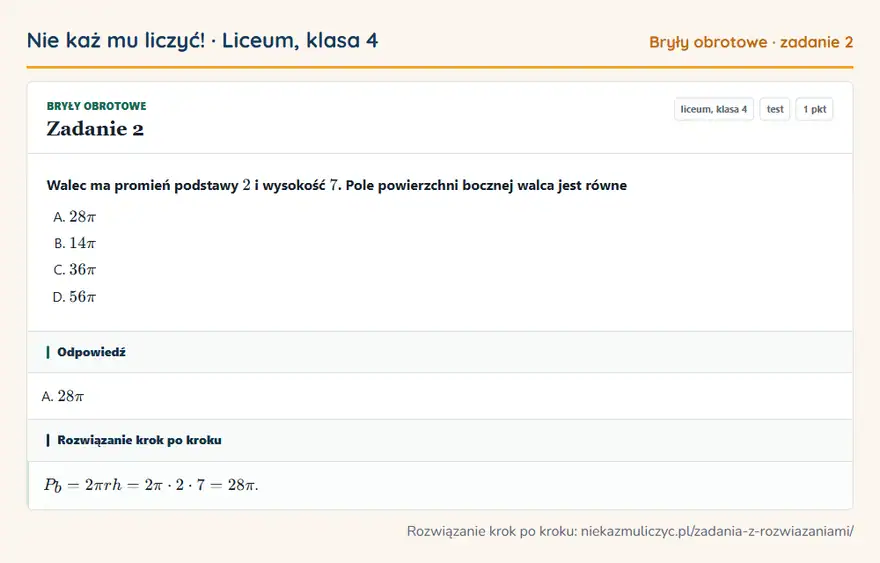880x563 pixels.
Task: Click the orange divider line under the title
Action: (440, 67)
